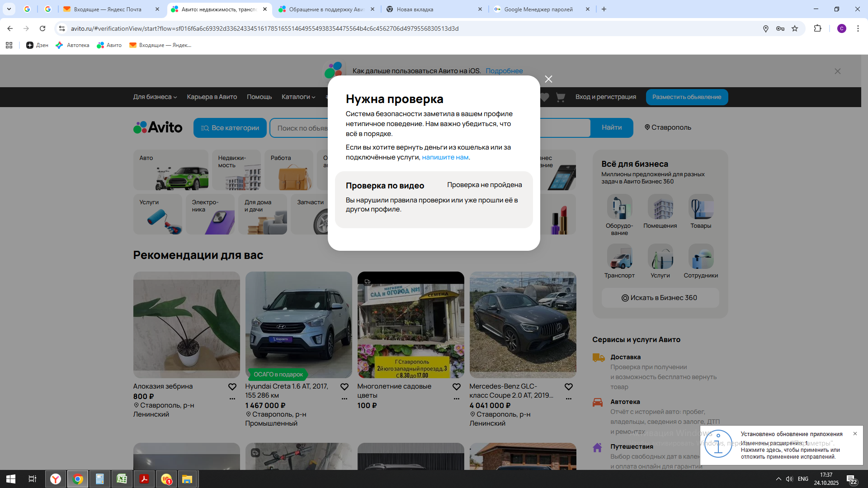Expand the 'Каталоги' dropdown menu
This screenshot has width=868, height=488.
point(298,97)
